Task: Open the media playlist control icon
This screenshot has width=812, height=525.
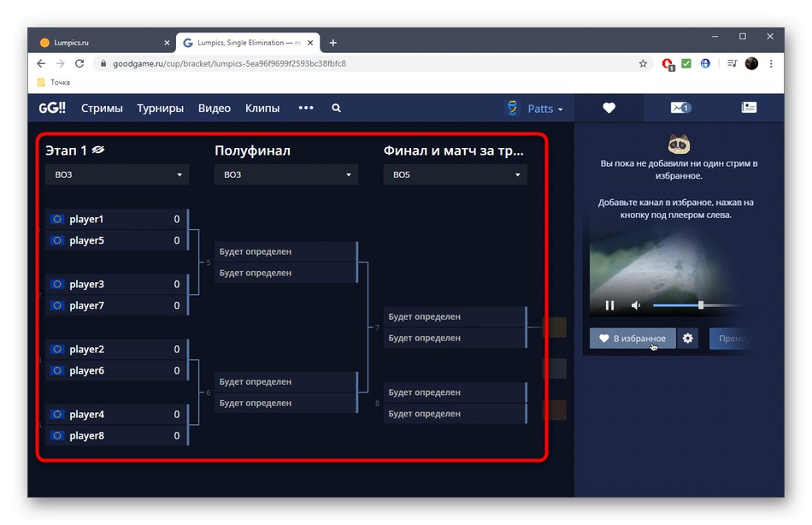Action: pyautogui.click(x=732, y=63)
